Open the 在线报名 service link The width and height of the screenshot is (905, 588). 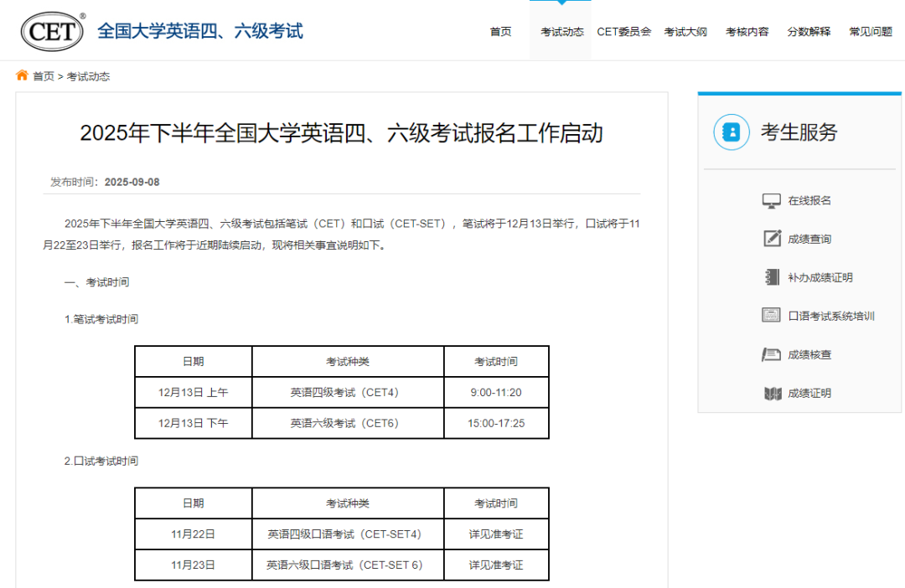pos(809,201)
